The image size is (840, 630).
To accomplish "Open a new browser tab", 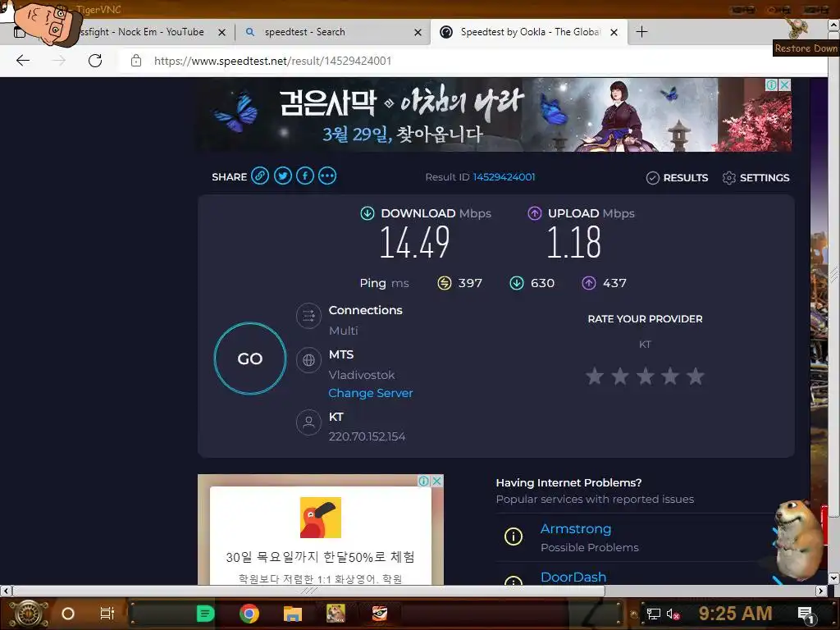I will tap(641, 32).
